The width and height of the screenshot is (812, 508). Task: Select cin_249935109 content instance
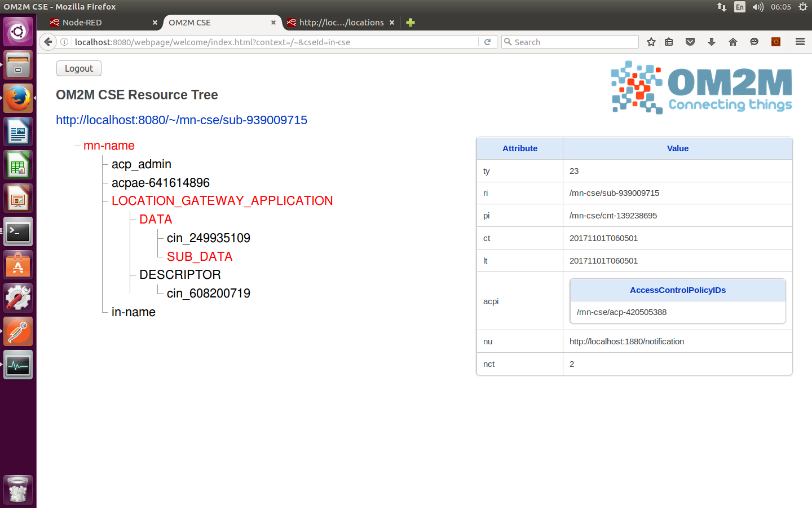click(209, 238)
